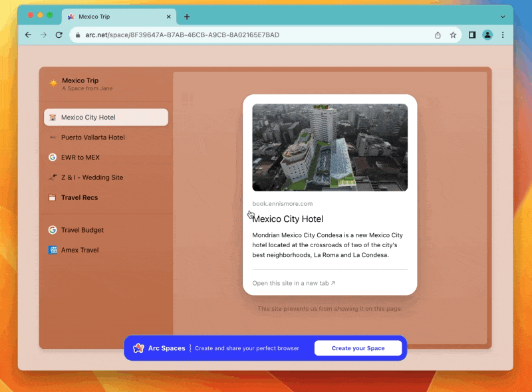The height and width of the screenshot is (392, 532).
Task: Expand the tab search chevron
Action: [503, 17]
